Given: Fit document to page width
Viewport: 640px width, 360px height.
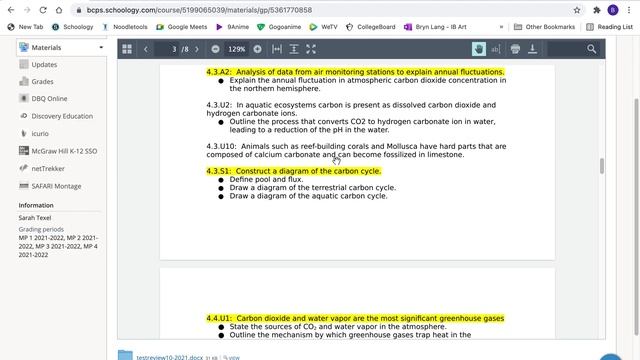Looking at the screenshot, I should [x=277, y=49].
